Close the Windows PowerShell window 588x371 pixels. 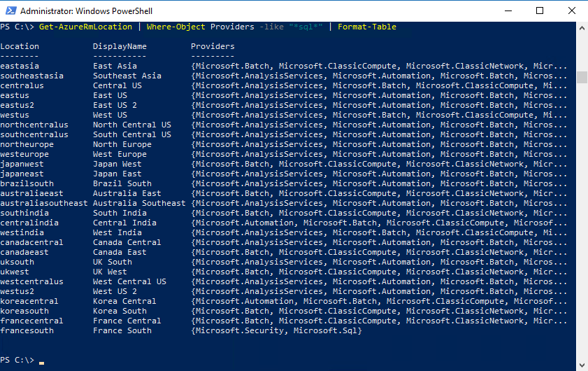click(571, 11)
